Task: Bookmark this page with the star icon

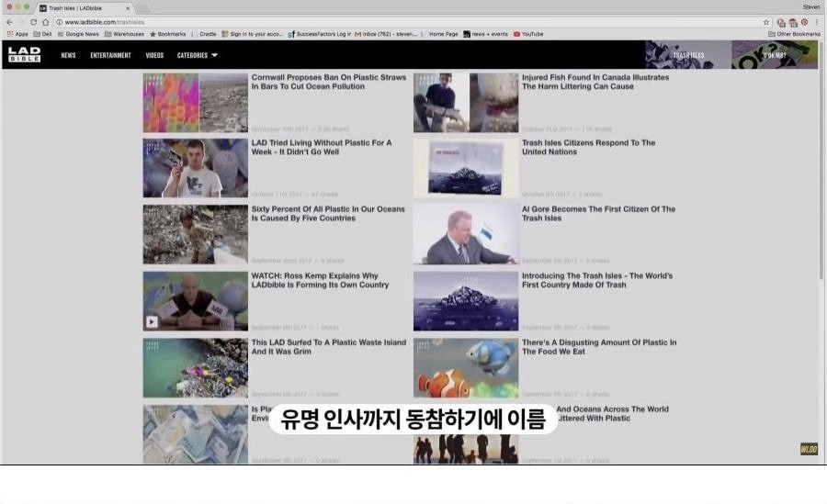Action: pyautogui.click(x=765, y=22)
